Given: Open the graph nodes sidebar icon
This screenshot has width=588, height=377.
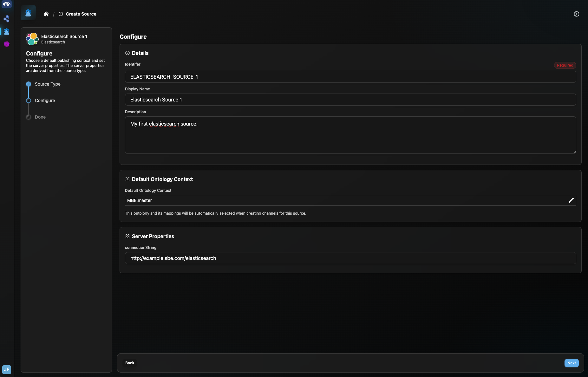Looking at the screenshot, I should pyautogui.click(x=7, y=19).
